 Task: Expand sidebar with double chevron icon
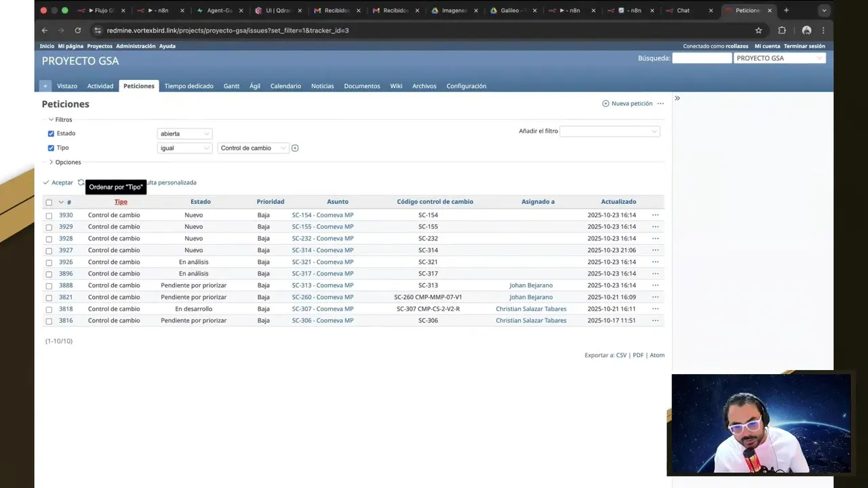[677, 98]
